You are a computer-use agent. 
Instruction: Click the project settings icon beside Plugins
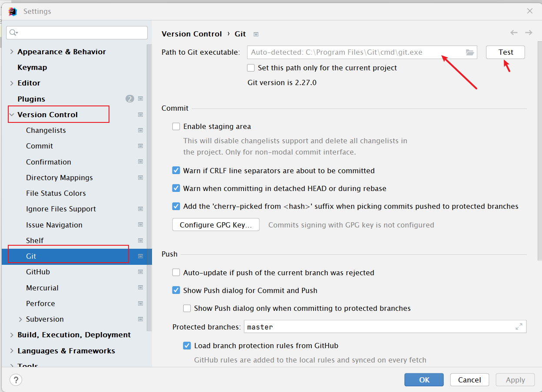(x=141, y=99)
